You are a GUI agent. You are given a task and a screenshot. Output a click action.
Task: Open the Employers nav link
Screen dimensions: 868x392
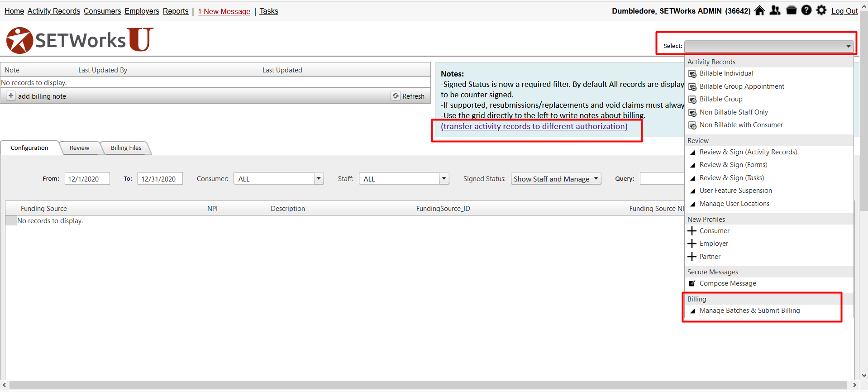tap(142, 11)
